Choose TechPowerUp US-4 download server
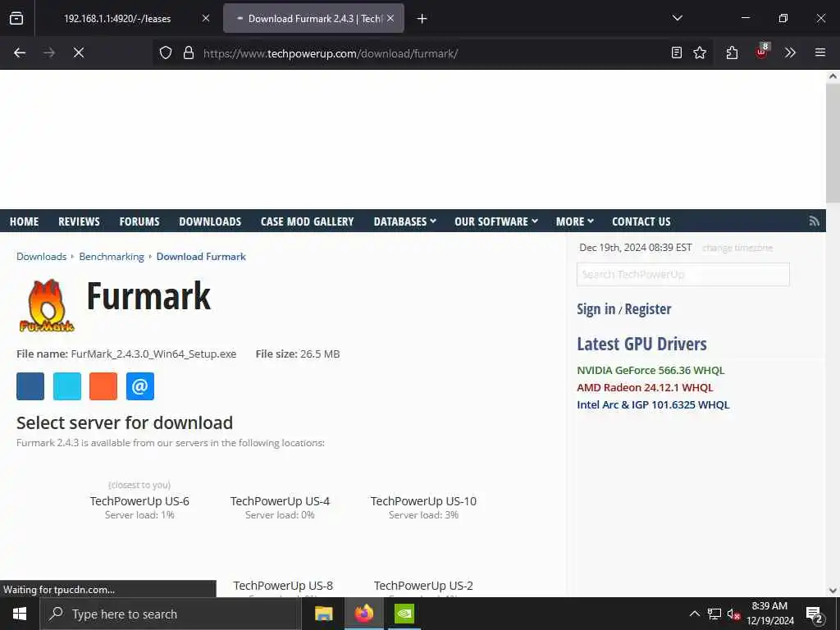The width and height of the screenshot is (840, 630). (x=280, y=501)
